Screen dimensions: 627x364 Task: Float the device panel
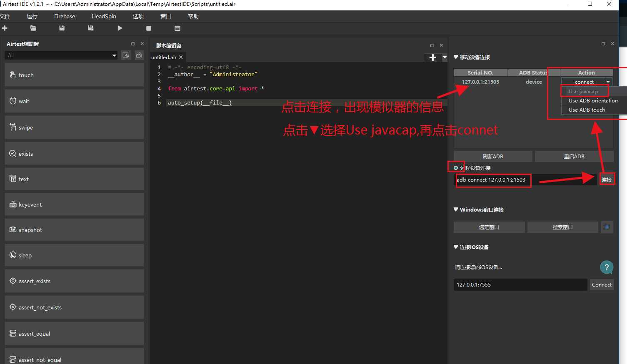603,44
